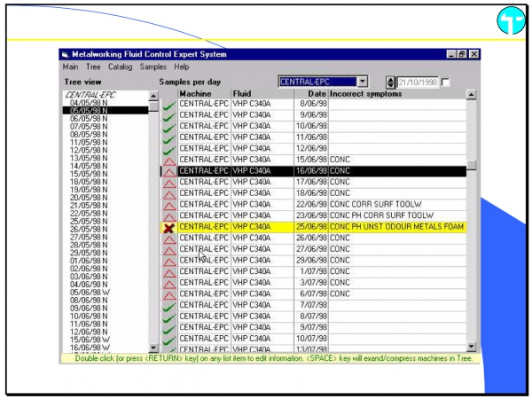Select the 26/05/98 N entry in tree view
This screenshot has width=532, height=399.
click(89, 230)
